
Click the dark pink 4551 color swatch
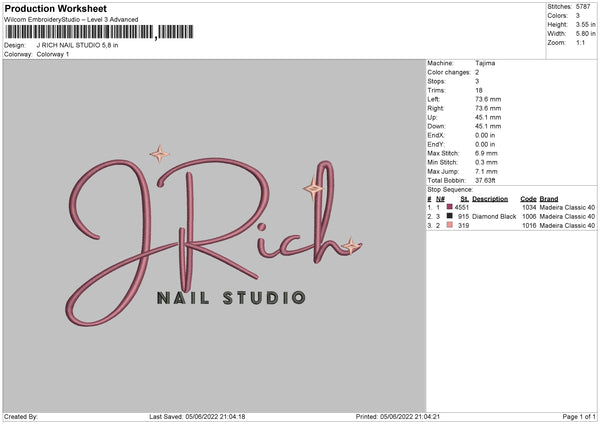(x=450, y=207)
